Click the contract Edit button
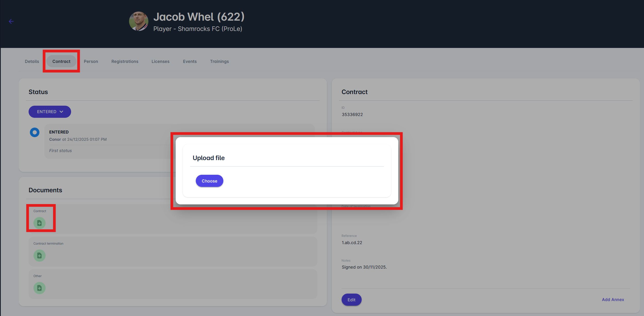Screen dimensions: 644x316 coord(351,300)
